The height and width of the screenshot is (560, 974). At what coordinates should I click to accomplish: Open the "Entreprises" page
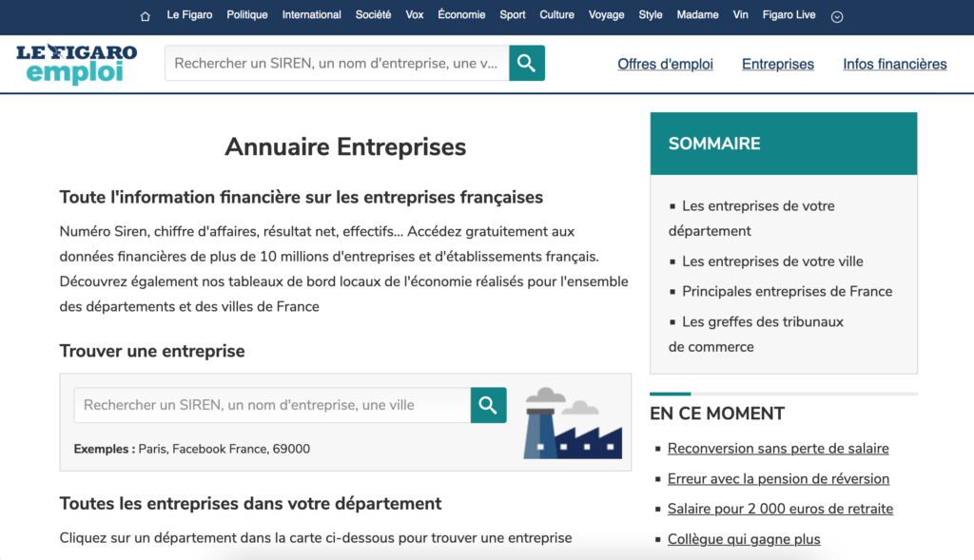coord(777,64)
